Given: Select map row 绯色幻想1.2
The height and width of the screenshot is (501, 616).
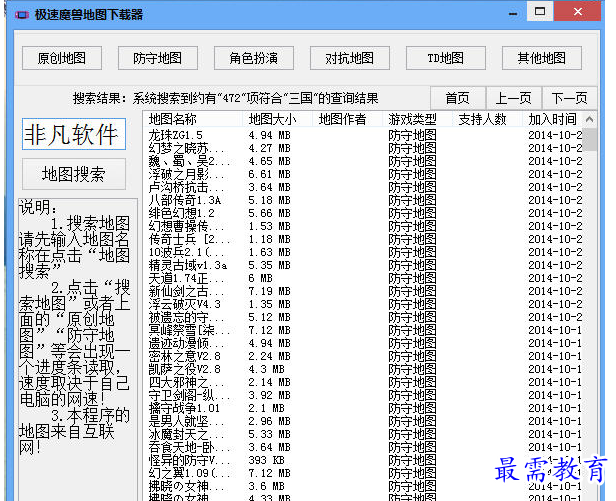Looking at the screenshot, I should (365, 213).
